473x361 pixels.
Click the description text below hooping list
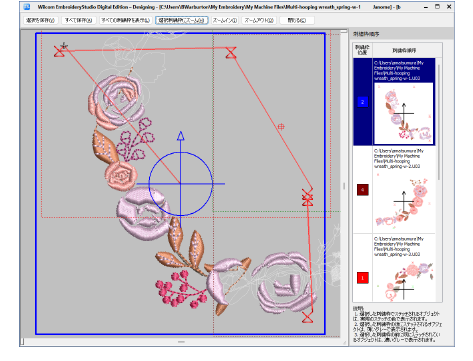coord(397,324)
